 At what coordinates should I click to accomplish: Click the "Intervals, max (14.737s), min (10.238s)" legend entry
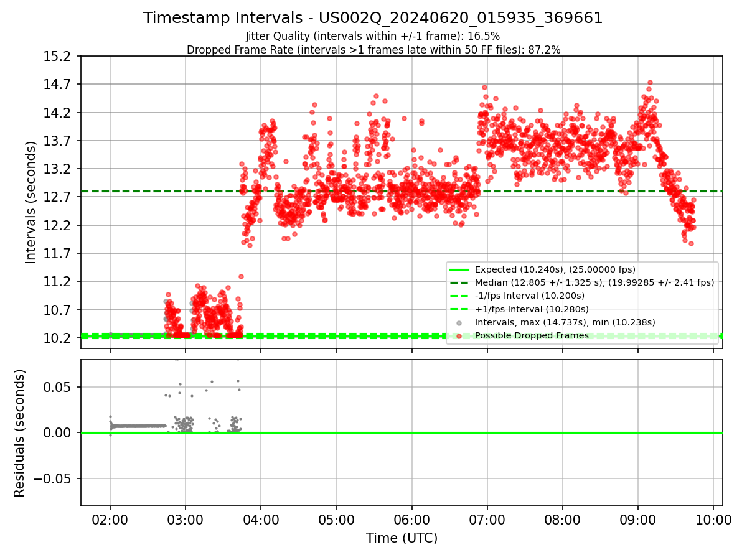(565, 322)
